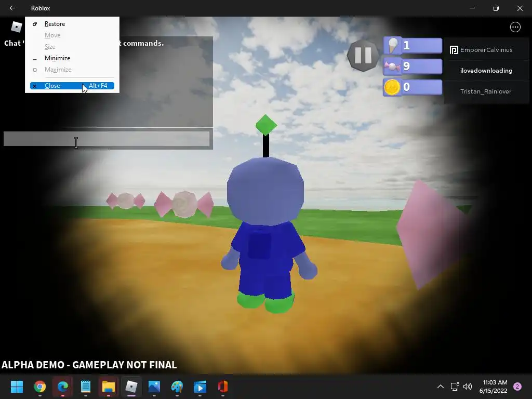
Task: Open Notepad from the taskbar
Action: 86,387
